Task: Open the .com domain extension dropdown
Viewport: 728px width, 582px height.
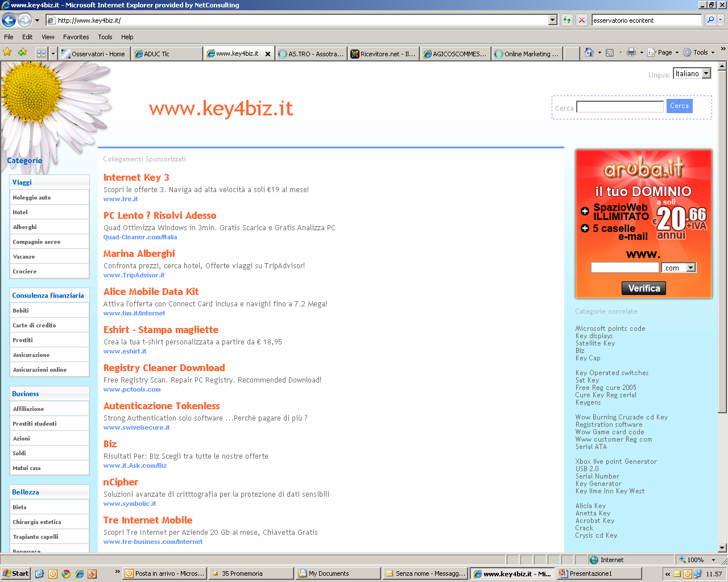Action: click(x=679, y=268)
